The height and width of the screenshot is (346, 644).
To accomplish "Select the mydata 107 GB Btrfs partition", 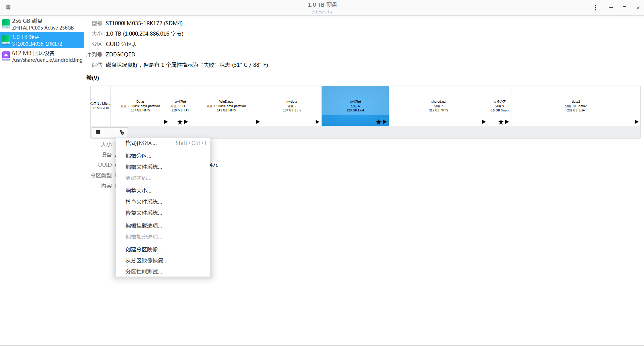I will click(292, 106).
